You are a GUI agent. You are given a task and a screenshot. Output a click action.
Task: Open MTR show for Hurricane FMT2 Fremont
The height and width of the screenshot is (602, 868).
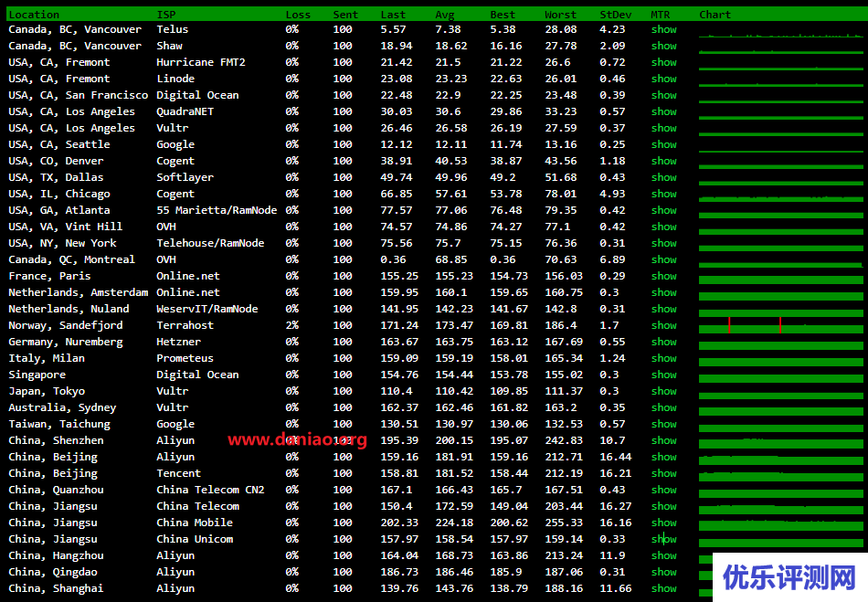[663, 62]
